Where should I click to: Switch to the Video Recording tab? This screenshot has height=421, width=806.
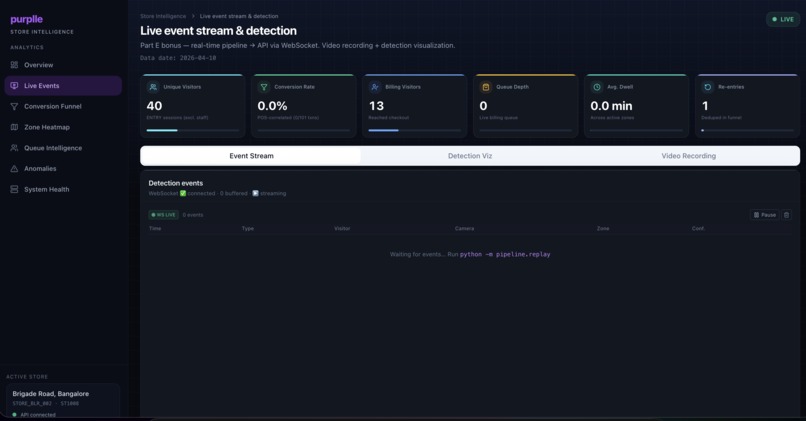(689, 156)
